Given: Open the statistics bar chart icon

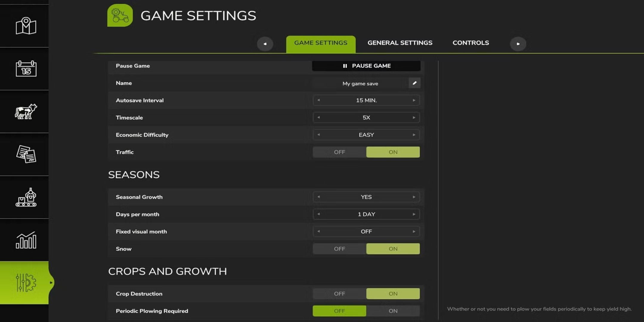Looking at the screenshot, I should click(26, 240).
